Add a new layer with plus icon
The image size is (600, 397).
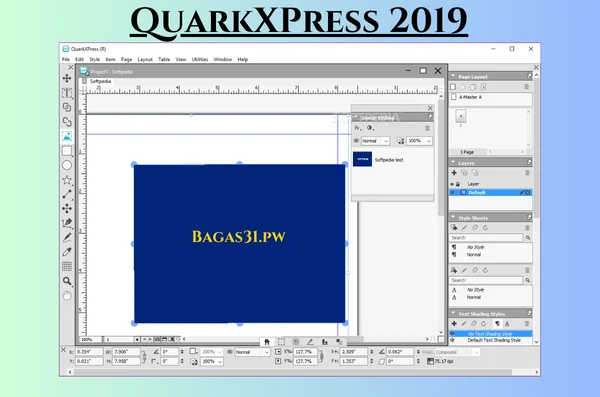(454, 173)
